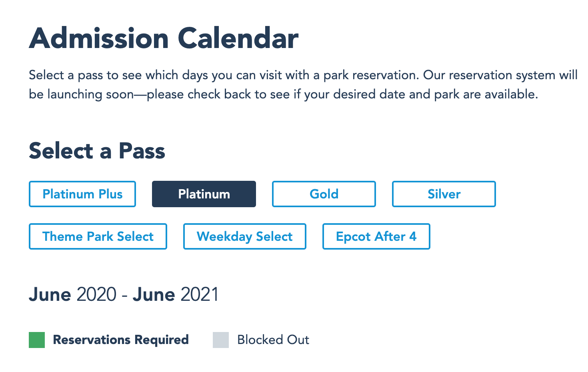Click the word "Calendar" in the title
The image size is (588, 372).
coord(238,38)
